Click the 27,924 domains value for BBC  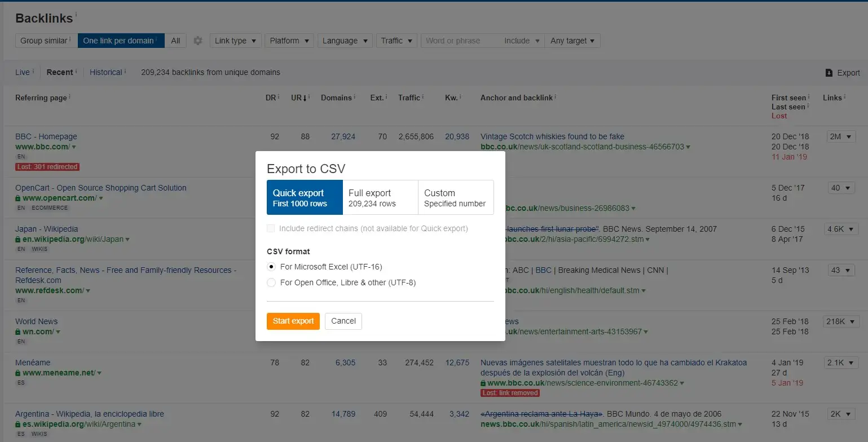(x=343, y=136)
